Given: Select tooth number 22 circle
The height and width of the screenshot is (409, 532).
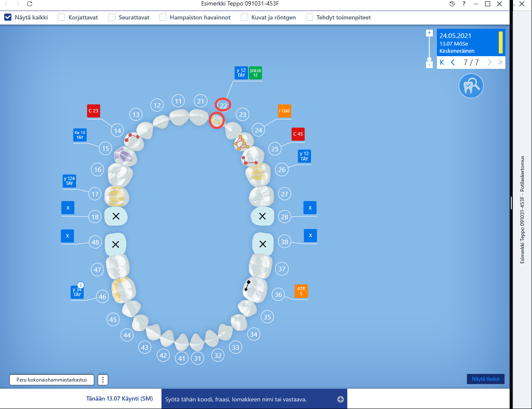Looking at the screenshot, I should point(224,105).
